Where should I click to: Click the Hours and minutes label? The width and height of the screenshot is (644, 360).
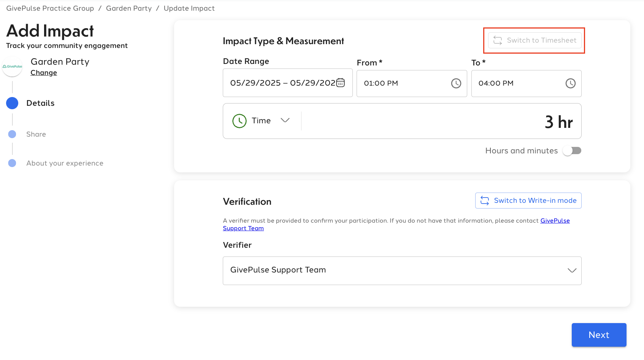521,151
